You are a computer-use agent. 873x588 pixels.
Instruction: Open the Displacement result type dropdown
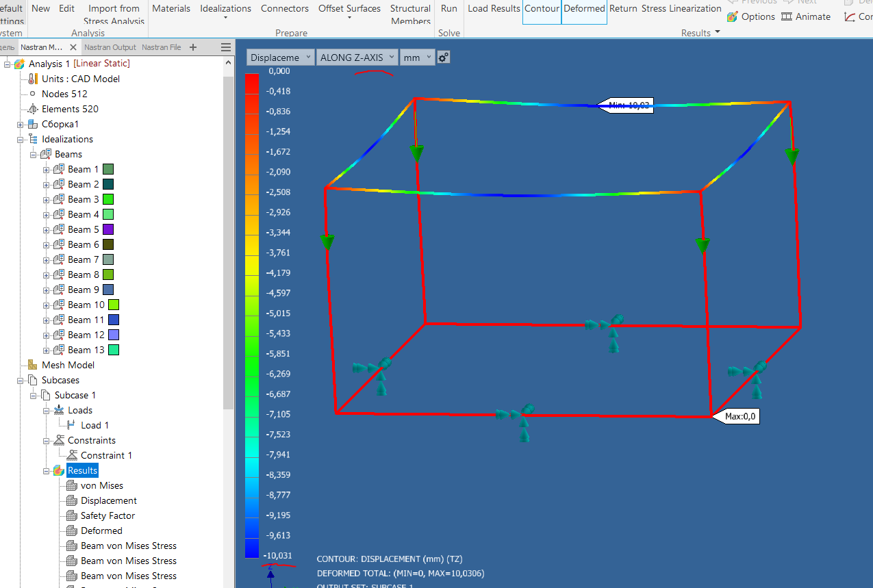pos(280,57)
